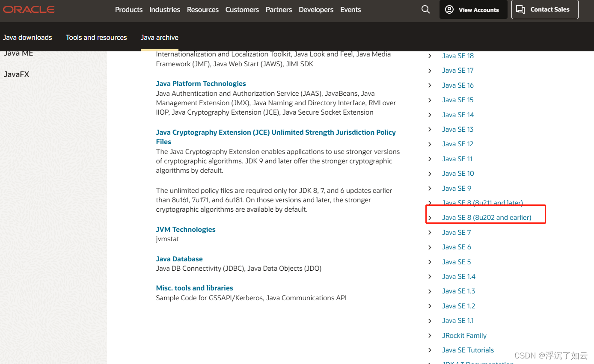This screenshot has height=364, width=594.
Task: Click the Contact Sales button
Action: click(x=545, y=9)
